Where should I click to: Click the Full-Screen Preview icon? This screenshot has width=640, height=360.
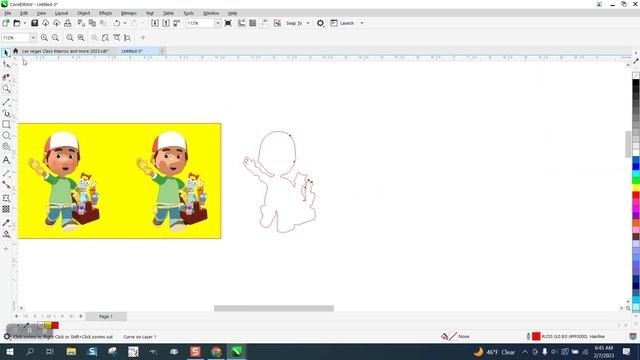[228, 23]
